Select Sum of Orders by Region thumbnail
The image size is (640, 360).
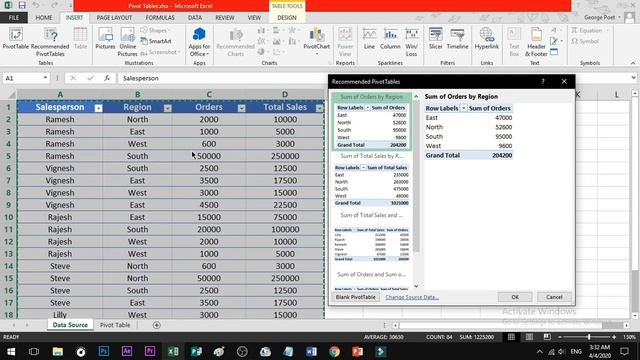tap(371, 122)
